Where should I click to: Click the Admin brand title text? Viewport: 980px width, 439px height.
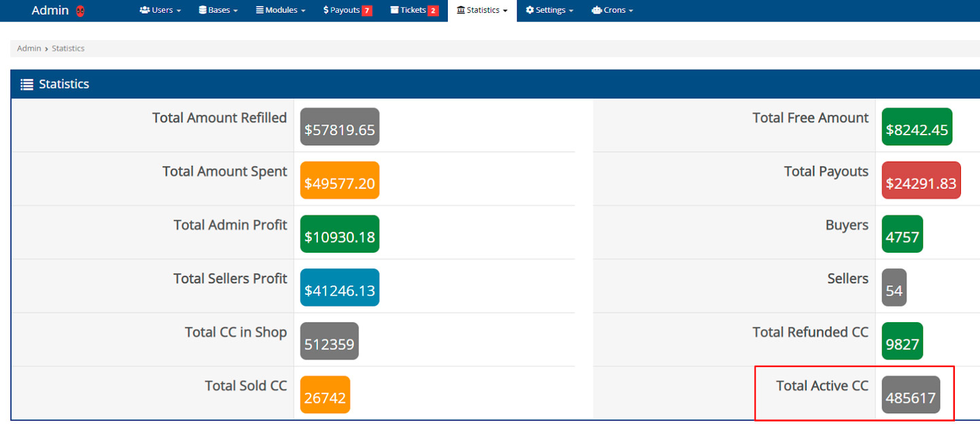click(50, 10)
